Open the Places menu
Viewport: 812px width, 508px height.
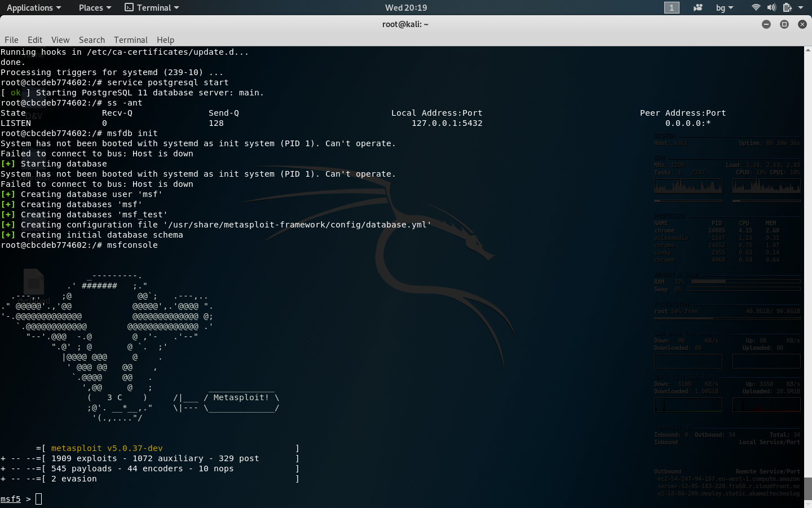95,8
